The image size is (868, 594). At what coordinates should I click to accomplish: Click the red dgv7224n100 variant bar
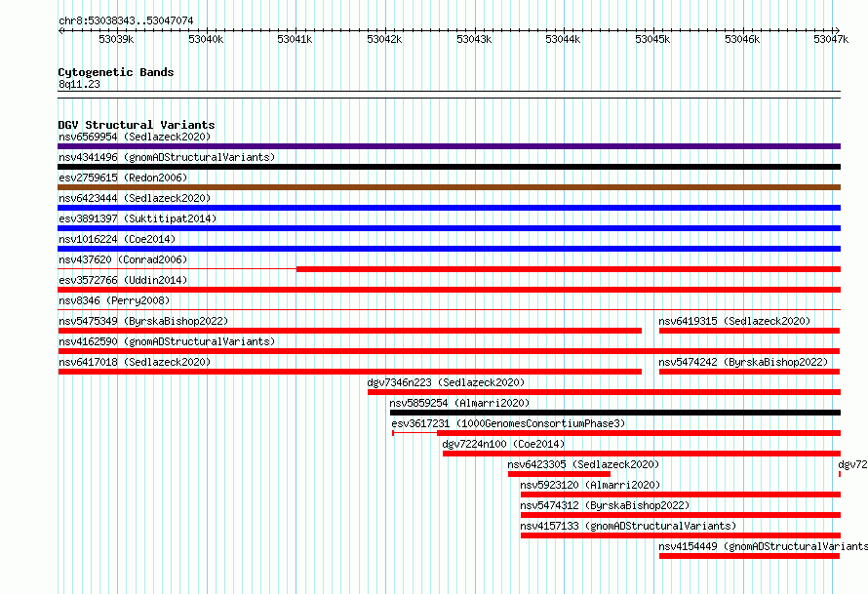coord(642,454)
